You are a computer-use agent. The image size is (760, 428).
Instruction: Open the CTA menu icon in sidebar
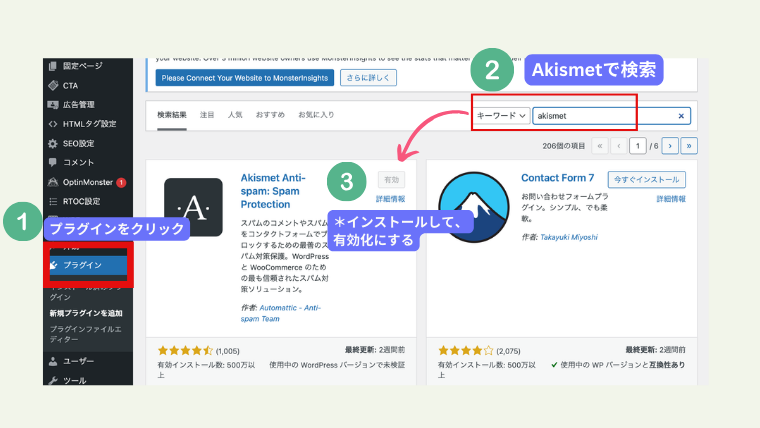53,85
